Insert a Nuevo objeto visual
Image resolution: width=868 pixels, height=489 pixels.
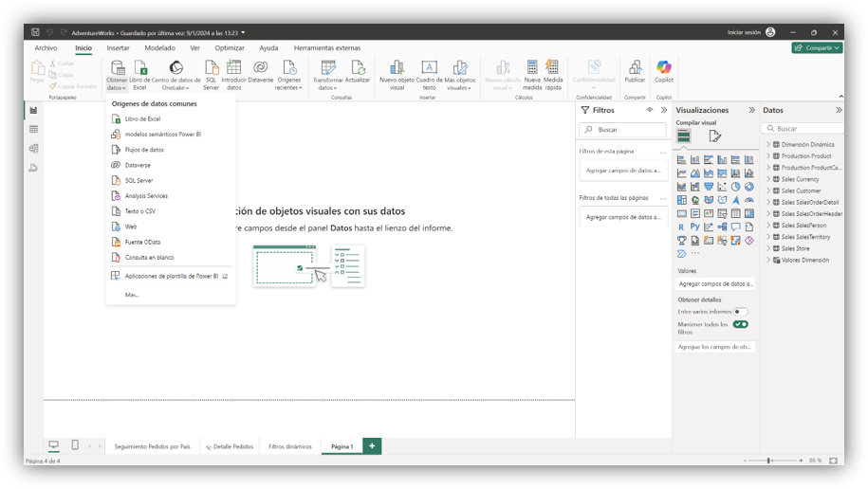tap(397, 75)
